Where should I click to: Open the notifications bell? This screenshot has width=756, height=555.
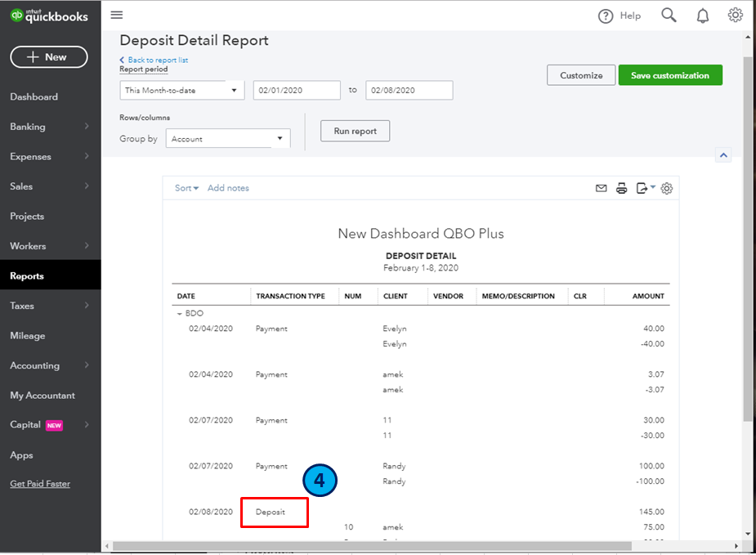pyautogui.click(x=703, y=16)
